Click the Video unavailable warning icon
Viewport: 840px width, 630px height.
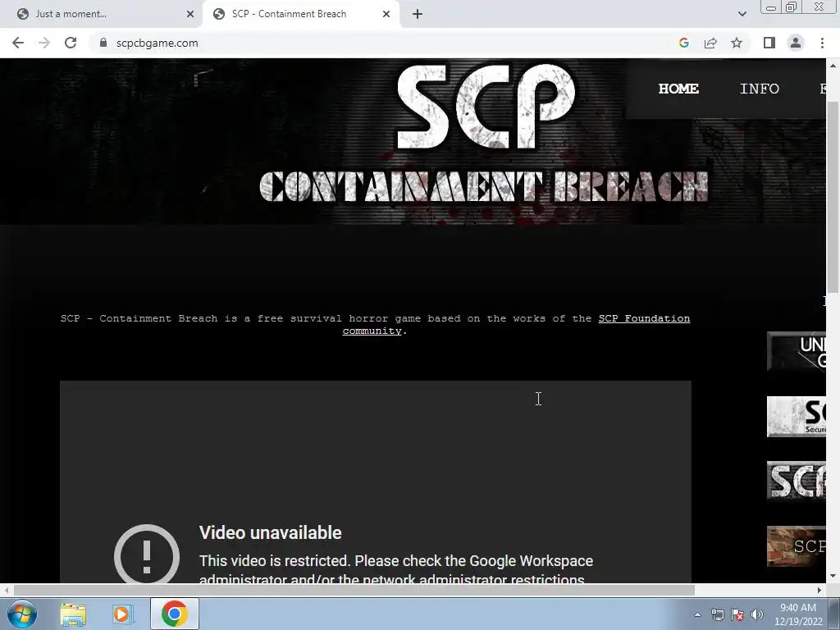[147, 554]
